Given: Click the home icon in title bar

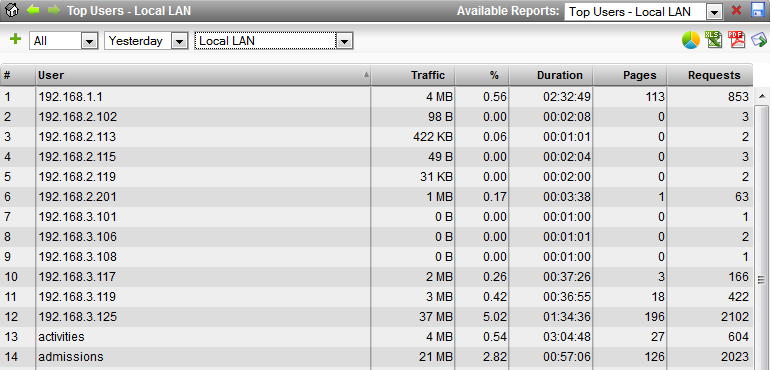Looking at the screenshot, I should click(11, 9).
